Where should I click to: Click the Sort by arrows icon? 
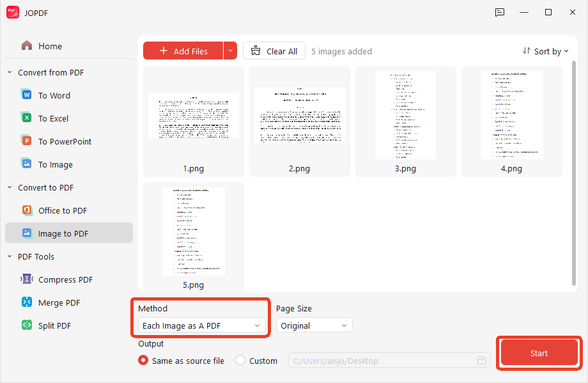click(x=527, y=51)
